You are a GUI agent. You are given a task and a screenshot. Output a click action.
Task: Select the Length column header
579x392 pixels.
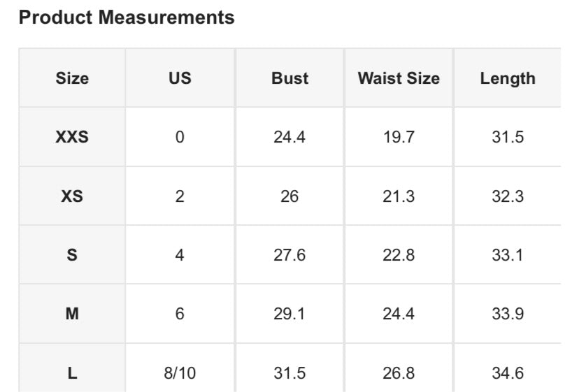click(x=508, y=78)
